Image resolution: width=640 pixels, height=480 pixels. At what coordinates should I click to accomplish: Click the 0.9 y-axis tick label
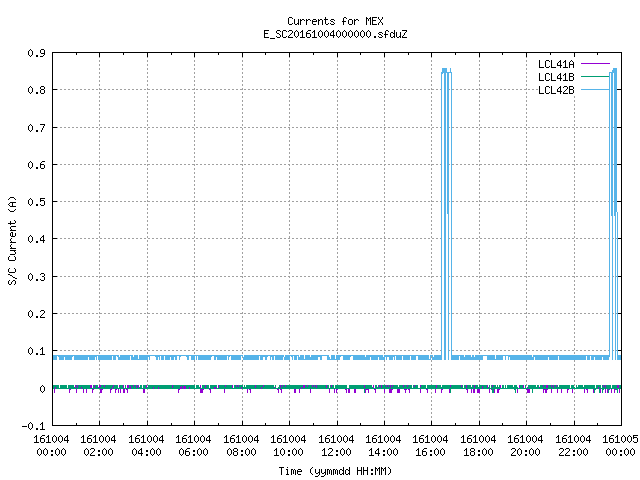36,53
